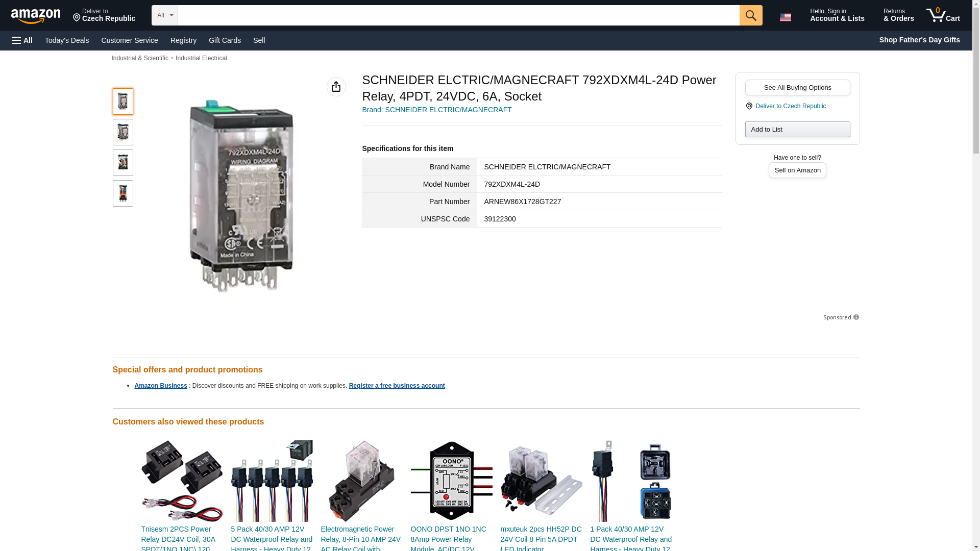Click See All Buying Options button
Screen dimensions: 980x551
[x=797, y=87]
